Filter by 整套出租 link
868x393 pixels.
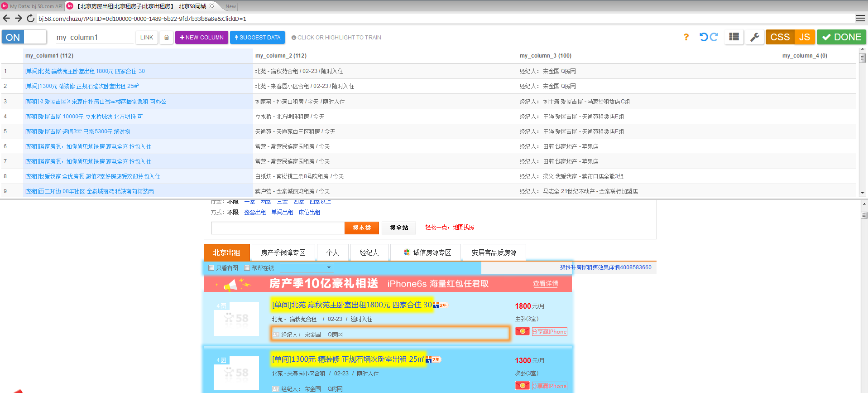click(x=255, y=212)
